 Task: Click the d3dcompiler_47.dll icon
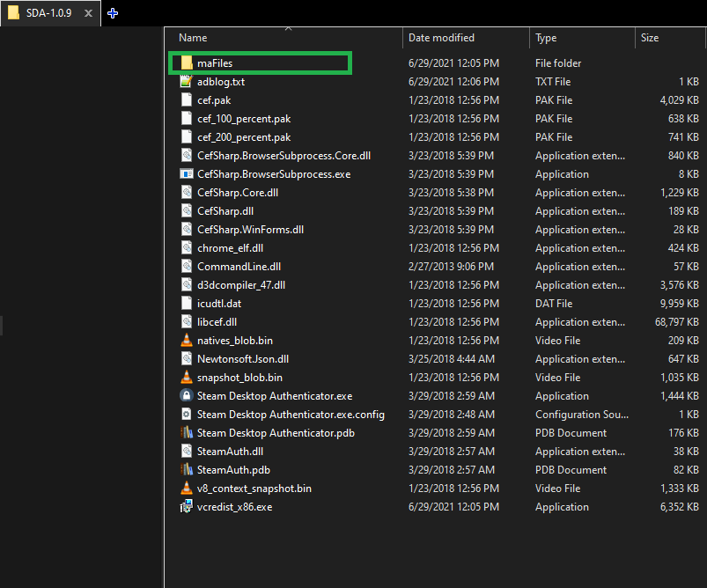coord(187,285)
